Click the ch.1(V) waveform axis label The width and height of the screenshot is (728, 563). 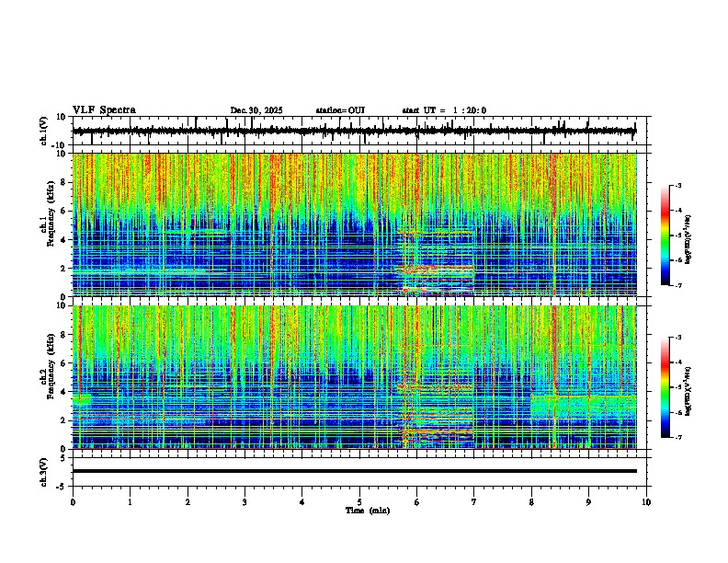pos(44,131)
